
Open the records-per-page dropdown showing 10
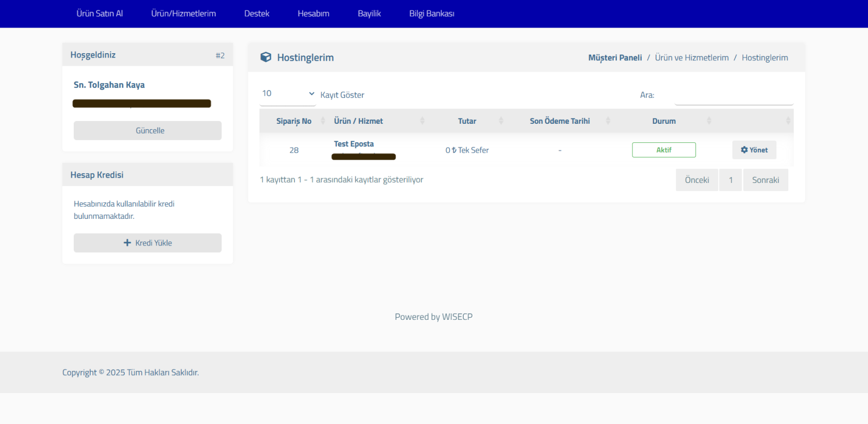coord(288,94)
